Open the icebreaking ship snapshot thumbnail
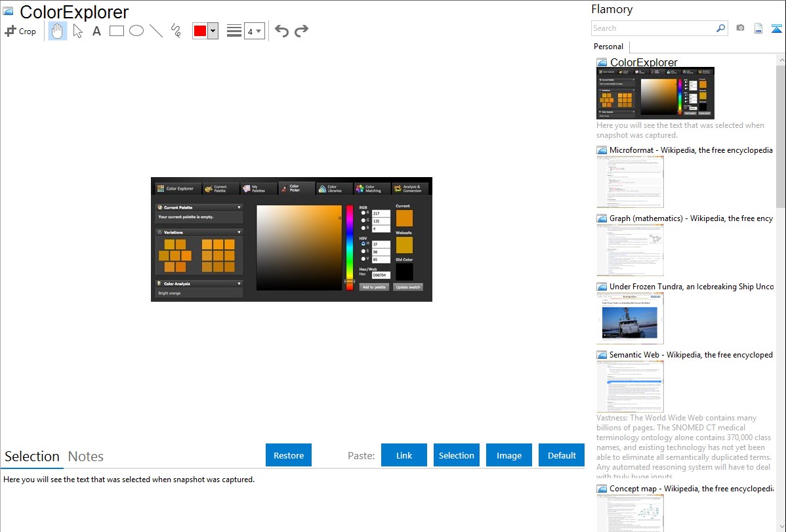Viewport: 786px width, 532px height. tap(630, 318)
